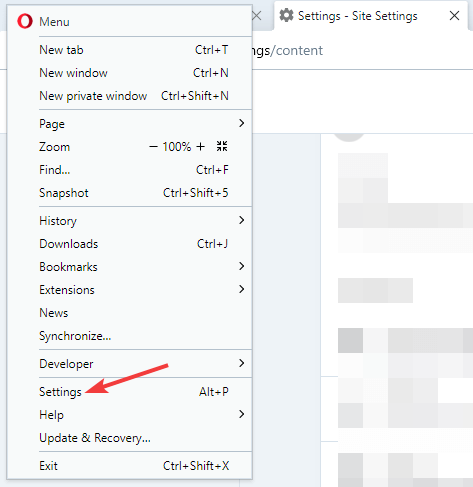The width and height of the screenshot is (473, 487).
Task: Expand the Page submenu arrow
Action: [x=242, y=123]
